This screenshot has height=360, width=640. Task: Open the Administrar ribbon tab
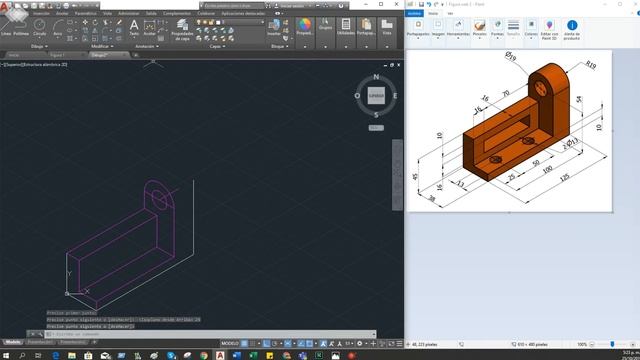(129, 13)
